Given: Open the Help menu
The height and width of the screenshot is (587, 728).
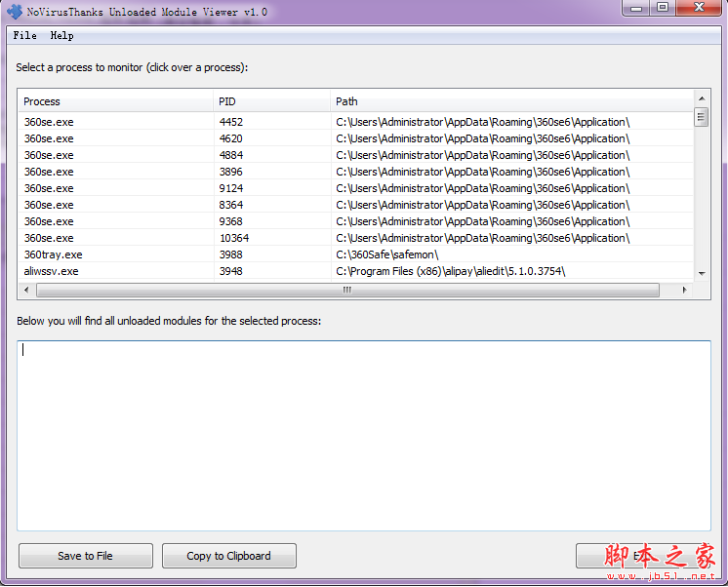Looking at the screenshot, I should click(x=61, y=35).
